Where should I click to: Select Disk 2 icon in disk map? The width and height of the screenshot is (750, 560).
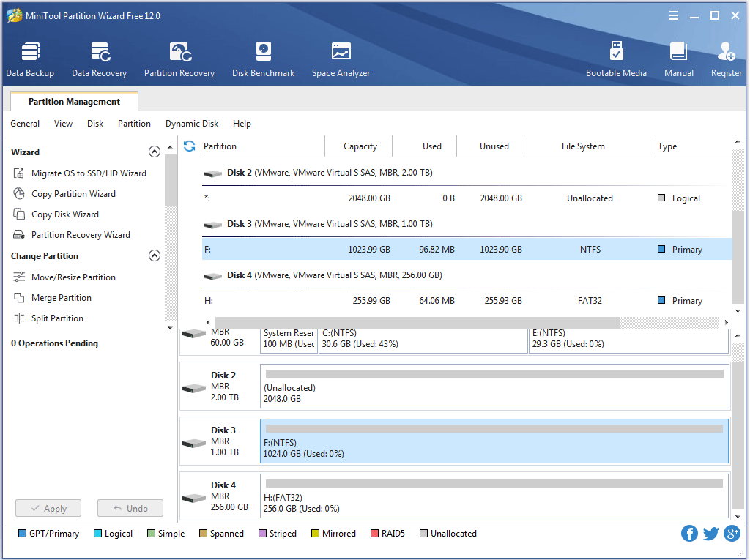(x=194, y=388)
